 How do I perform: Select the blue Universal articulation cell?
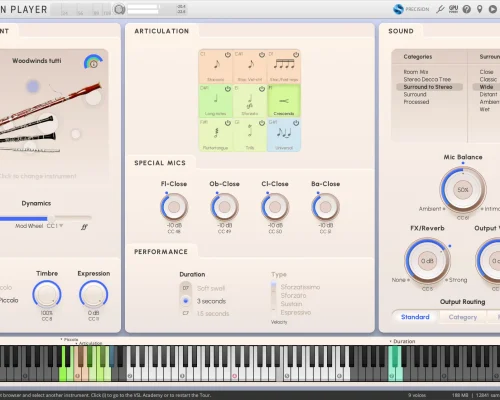pyautogui.click(x=284, y=135)
